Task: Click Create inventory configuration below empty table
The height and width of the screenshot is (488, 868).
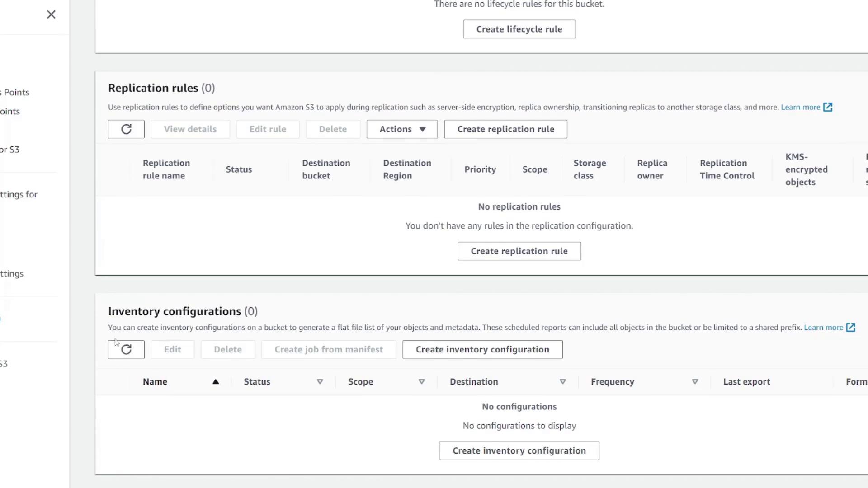Action: click(519, 450)
